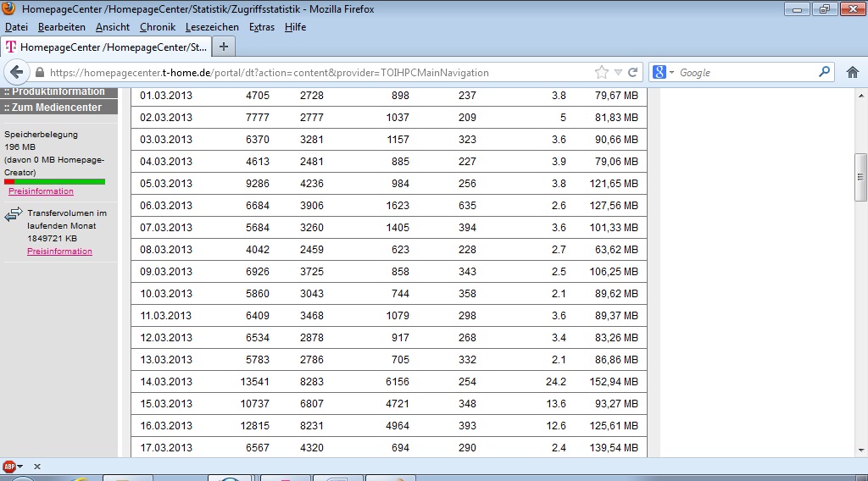Click the Adblock Plus ABP icon
Screen dimensions: 868x481
pos(9,467)
